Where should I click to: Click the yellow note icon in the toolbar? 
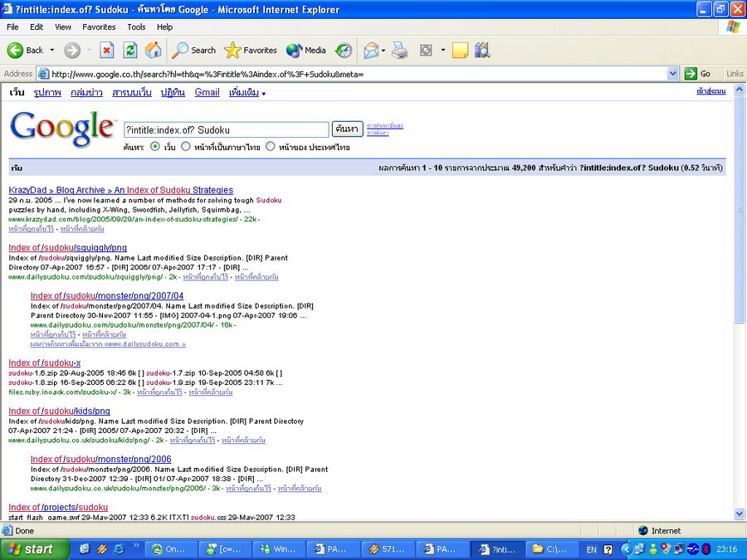460,50
